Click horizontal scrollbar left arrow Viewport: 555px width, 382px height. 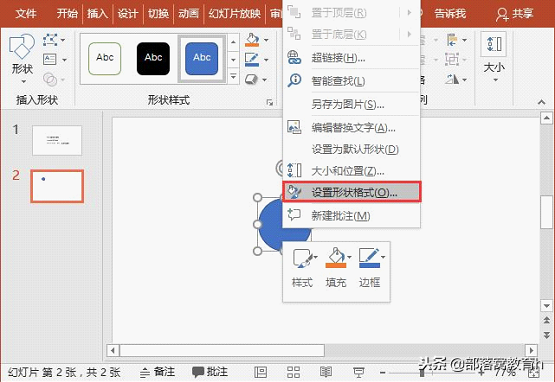113,350
